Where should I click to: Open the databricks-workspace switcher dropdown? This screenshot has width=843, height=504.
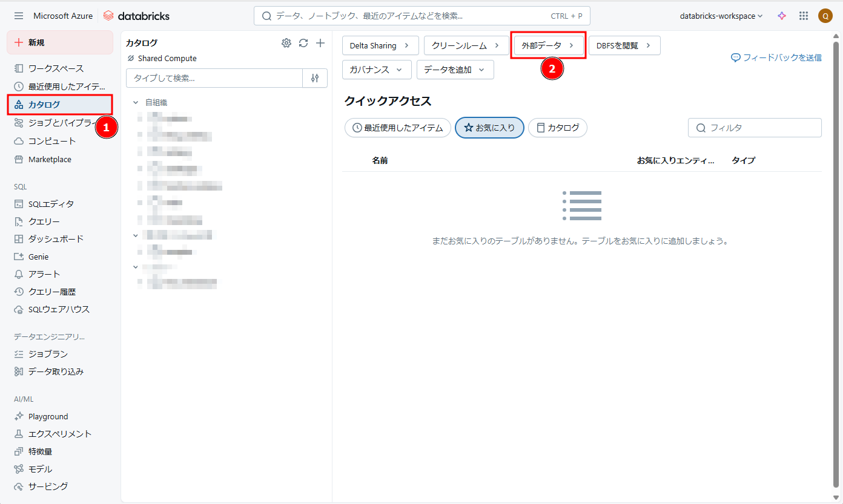point(721,16)
